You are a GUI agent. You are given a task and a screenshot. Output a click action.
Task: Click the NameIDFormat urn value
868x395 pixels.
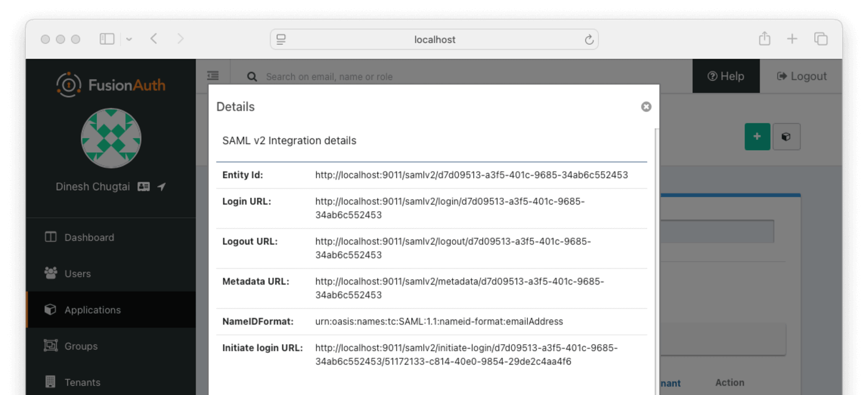coord(439,321)
